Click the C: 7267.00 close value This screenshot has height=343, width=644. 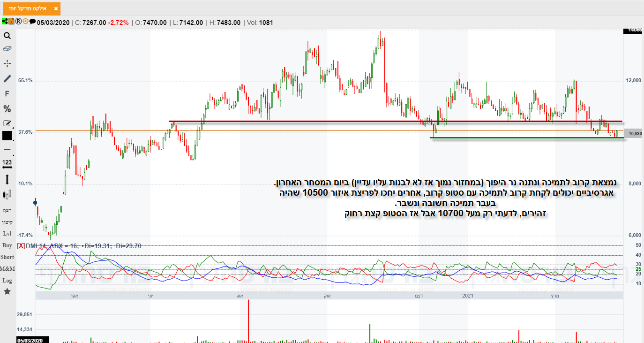[x=90, y=23]
